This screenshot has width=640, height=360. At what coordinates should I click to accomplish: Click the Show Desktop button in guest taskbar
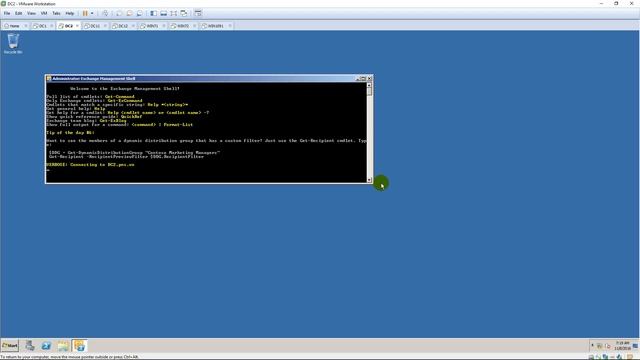(636, 346)
